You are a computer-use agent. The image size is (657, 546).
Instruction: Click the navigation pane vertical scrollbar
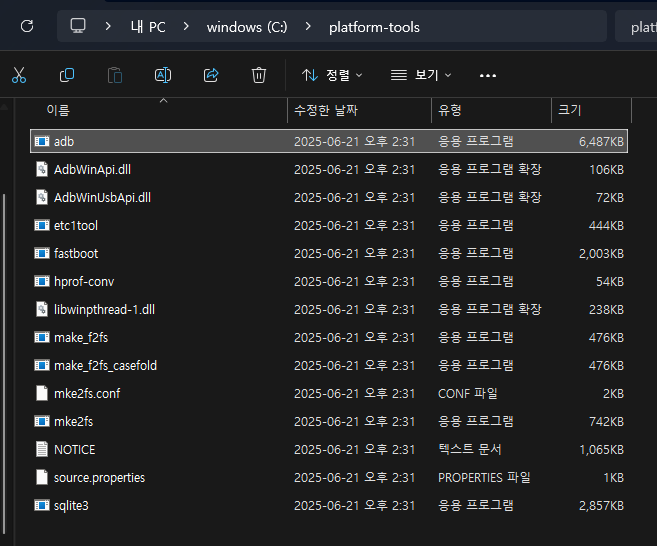click(x=4, y=362)
